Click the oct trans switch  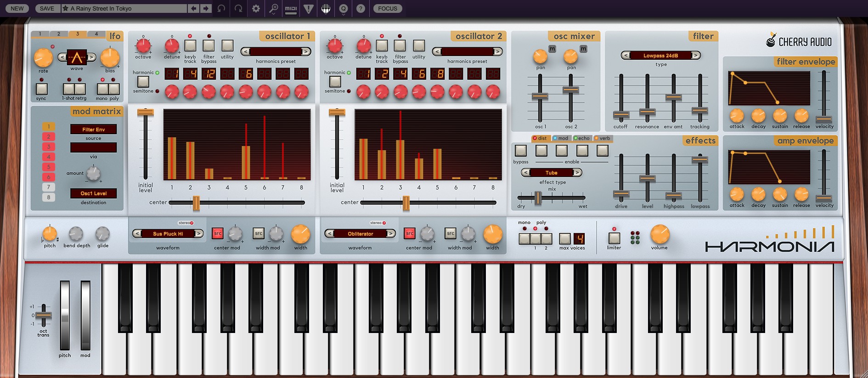click(44, 315)
